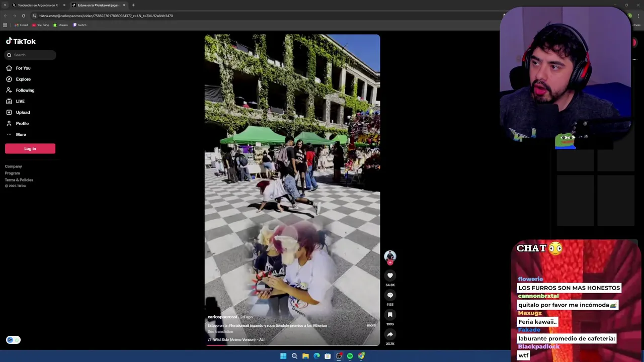Viewport: 644px width, 362px height.
Task: Open the apps grid in bookmarks bar
Action: (x=5, y=25)
